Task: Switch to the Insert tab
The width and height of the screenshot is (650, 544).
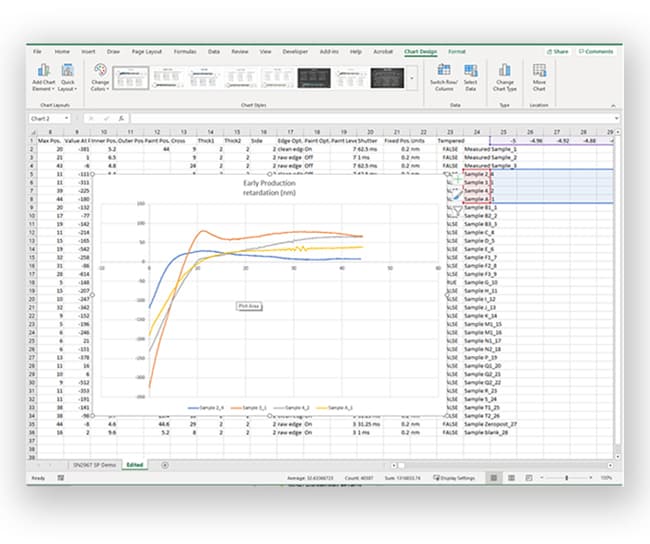Action: [x=88, y=51]
